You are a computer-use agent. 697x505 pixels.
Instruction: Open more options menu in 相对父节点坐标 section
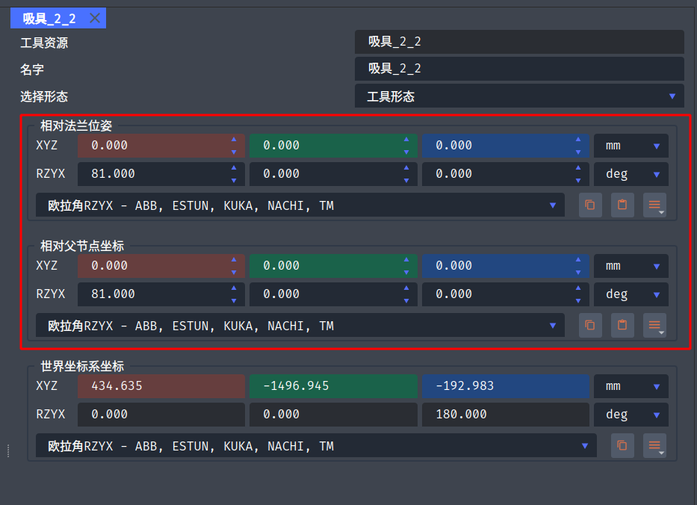(x=654, y=325)
